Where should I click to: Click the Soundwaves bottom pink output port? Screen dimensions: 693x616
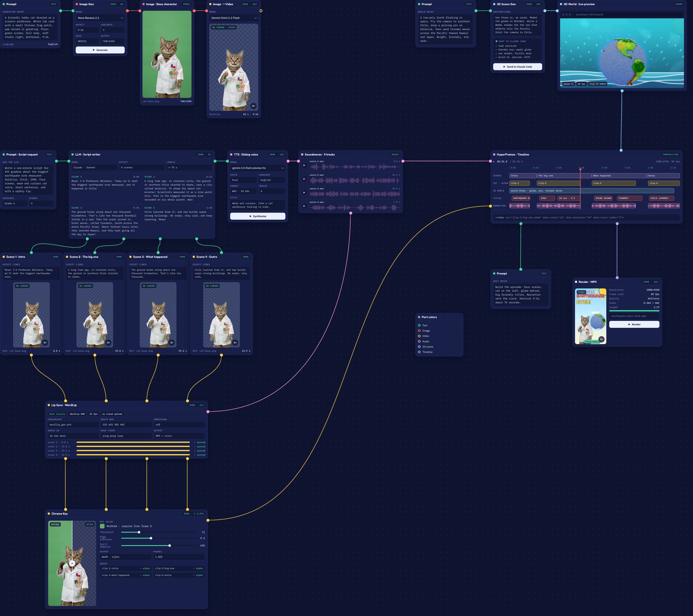click(x=351, y=213)
